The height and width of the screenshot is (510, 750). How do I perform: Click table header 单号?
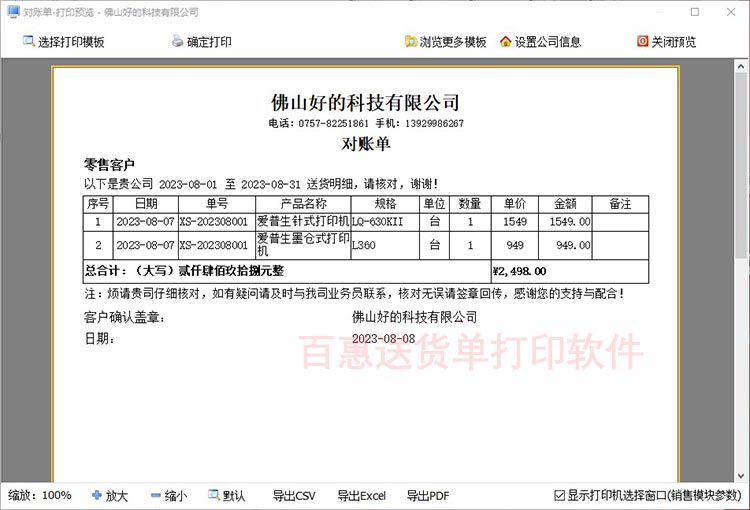coord(217,204)
